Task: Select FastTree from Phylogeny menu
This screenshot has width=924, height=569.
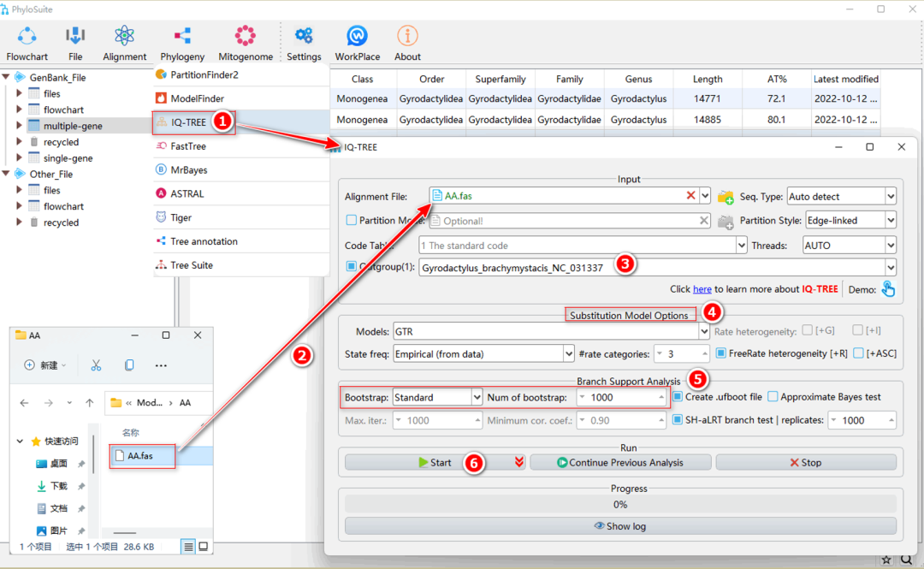Action: click(x=241, y=146)
